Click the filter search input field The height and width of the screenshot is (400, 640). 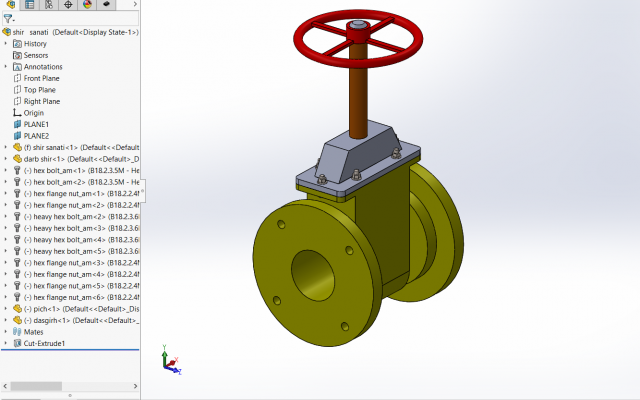[x=75, y=18]
